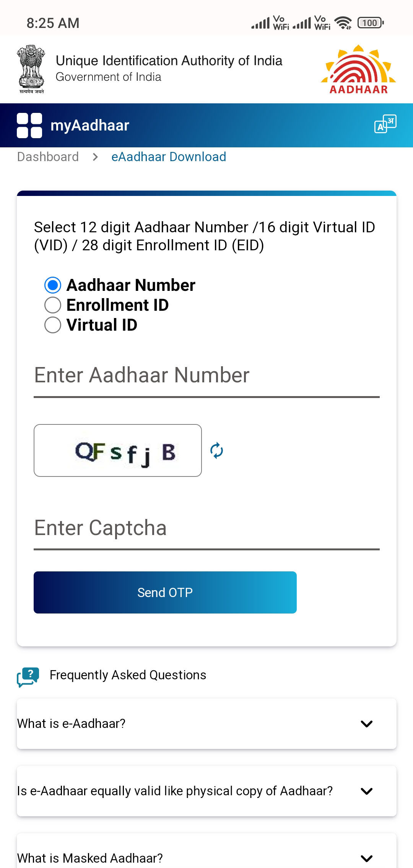The image size is (413, 868).
Task: Tap the Government of India emblem
Action: pos(31,69)
